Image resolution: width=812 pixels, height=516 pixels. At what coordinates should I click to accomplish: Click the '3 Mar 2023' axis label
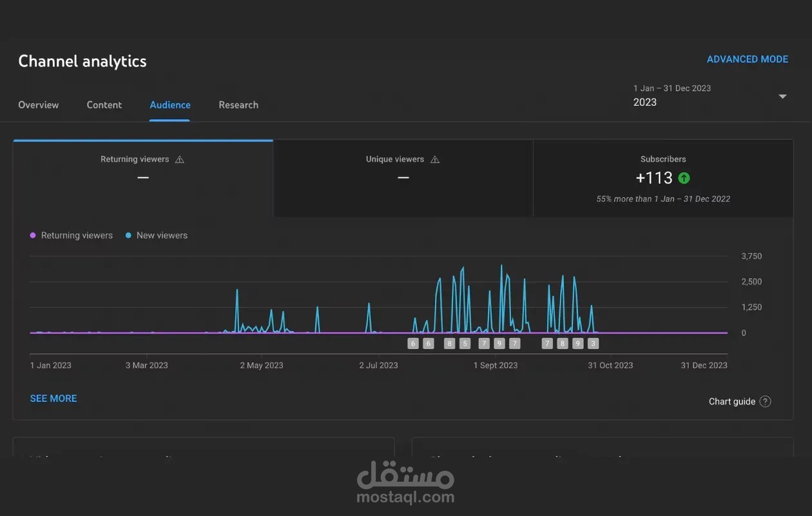click(146, 365)
